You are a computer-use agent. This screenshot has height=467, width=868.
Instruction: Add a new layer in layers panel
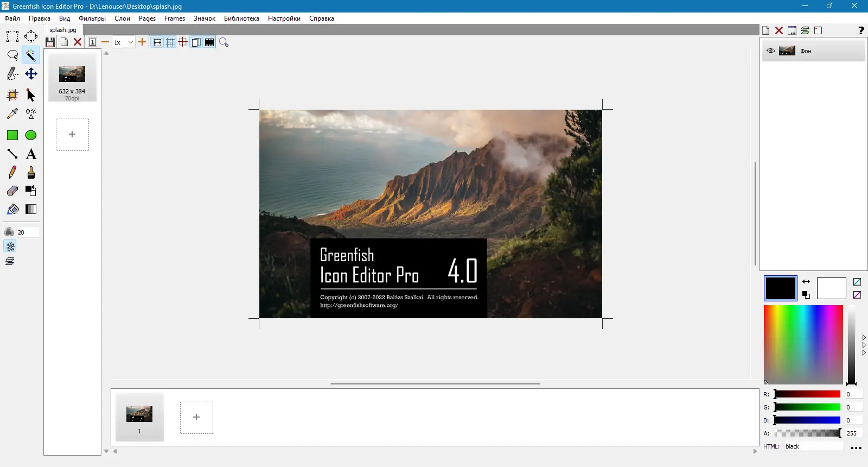(766, 30)
